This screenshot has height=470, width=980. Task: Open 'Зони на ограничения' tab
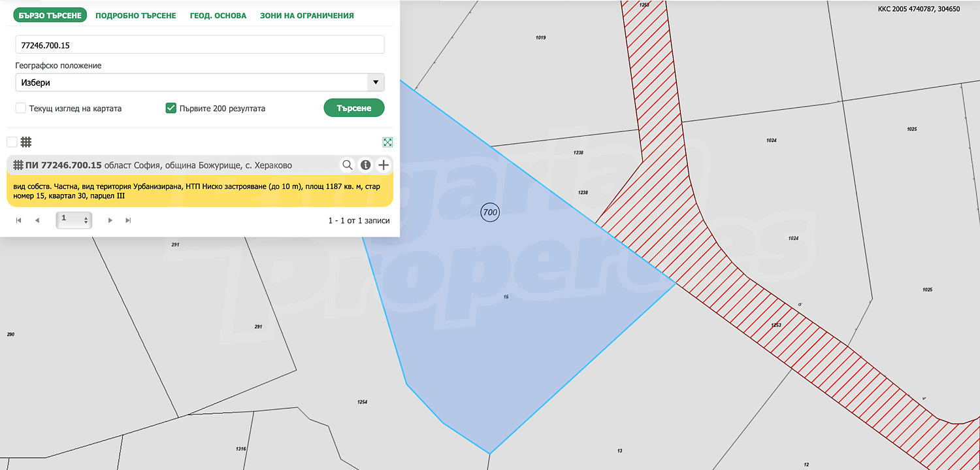click(x=306, y=15)
